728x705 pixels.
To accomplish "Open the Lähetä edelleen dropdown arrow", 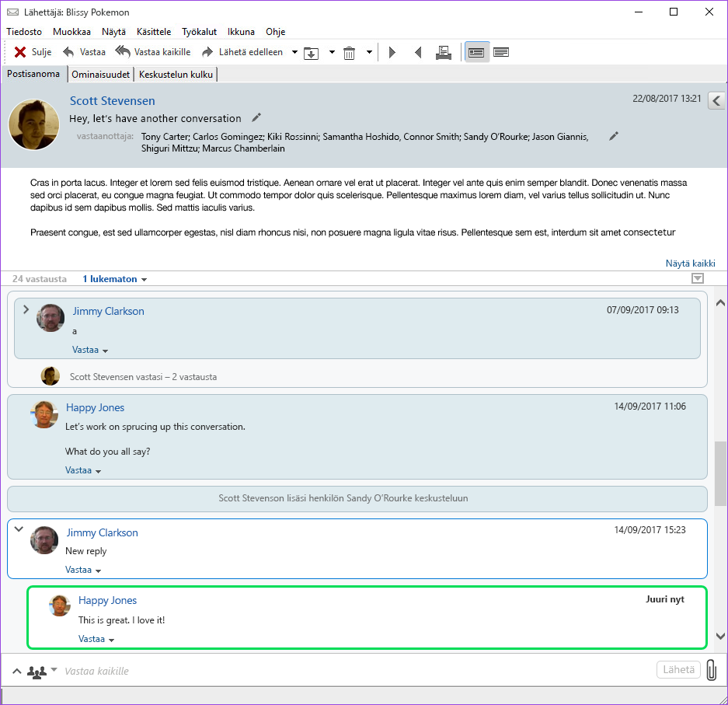I will pos(294,52).
